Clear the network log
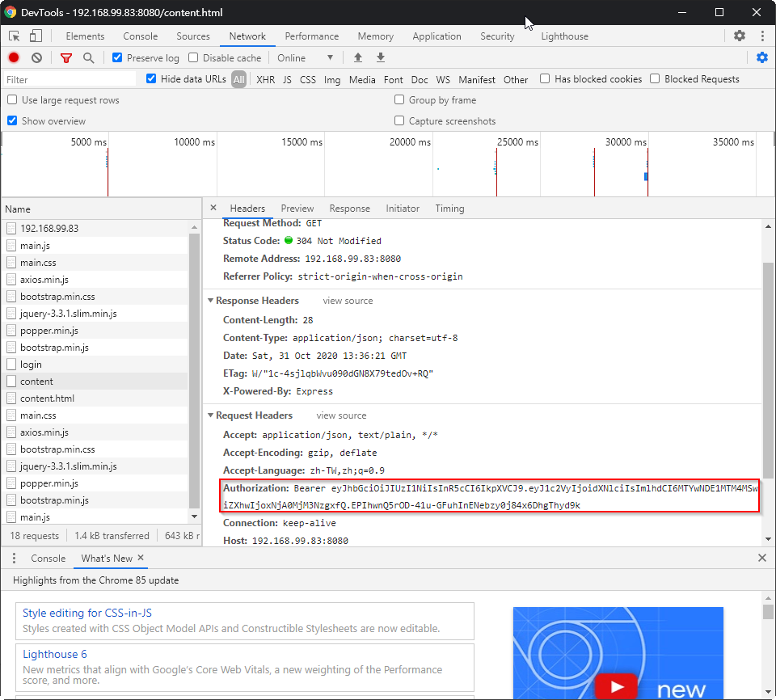776x700 pixels. 36,58
